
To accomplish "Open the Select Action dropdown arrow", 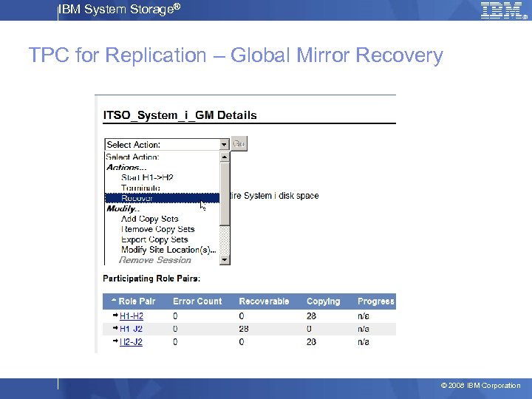I will [x=224, y=145].
